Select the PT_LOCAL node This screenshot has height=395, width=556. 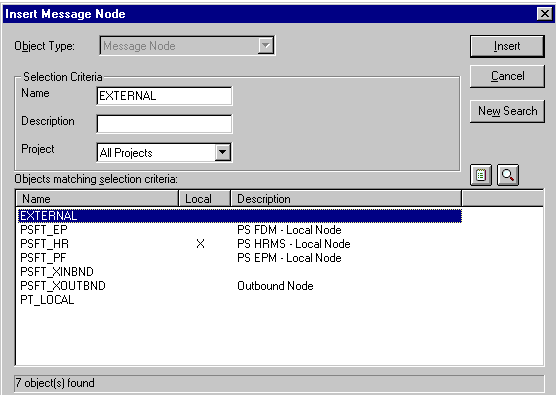(47, 300)
